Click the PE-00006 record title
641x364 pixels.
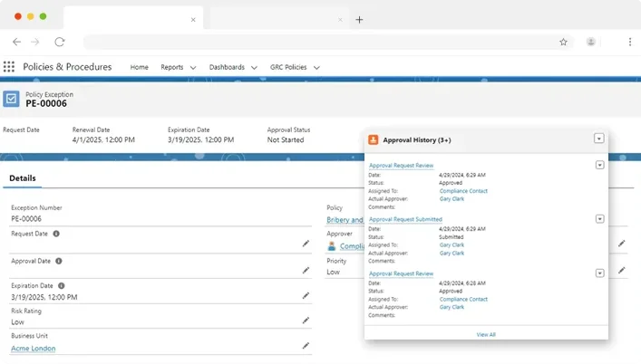[x=46, y=103]
